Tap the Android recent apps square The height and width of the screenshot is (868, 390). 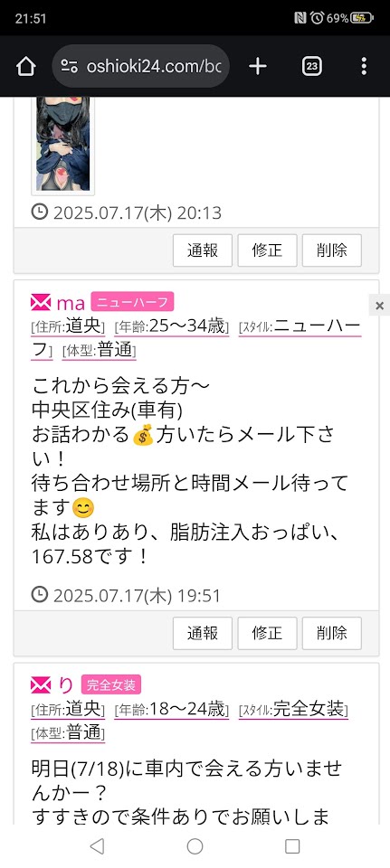292,846
